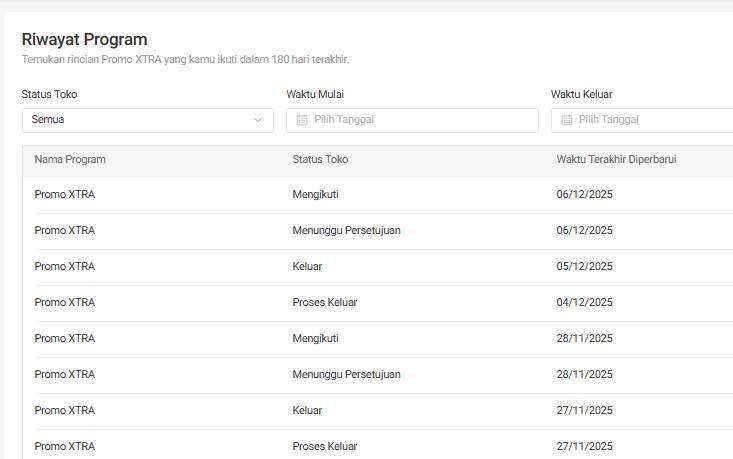This screenshot has height=459, width=733.
Task: Focus the Waktu Keluar Pilih Tanggal input
Action: tap(650, 120)
